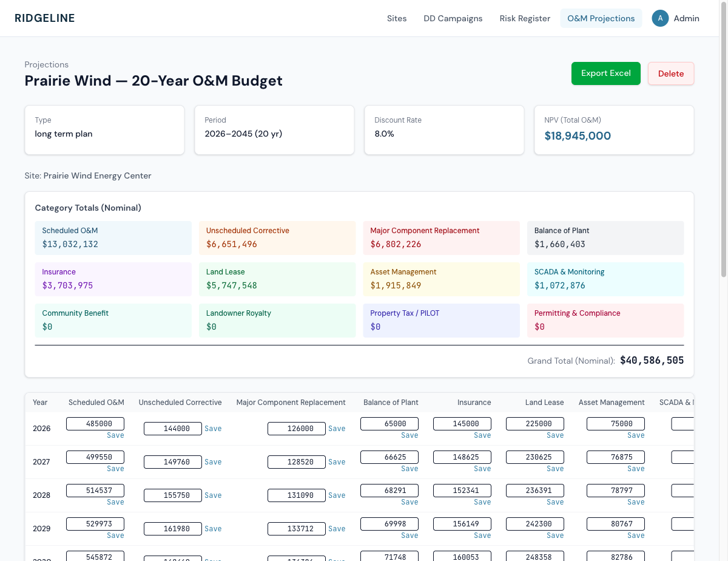This screenshot has height=561, width=728.
Task: Click the 2028 Balance of Plant input
Action: click(389, 491)
